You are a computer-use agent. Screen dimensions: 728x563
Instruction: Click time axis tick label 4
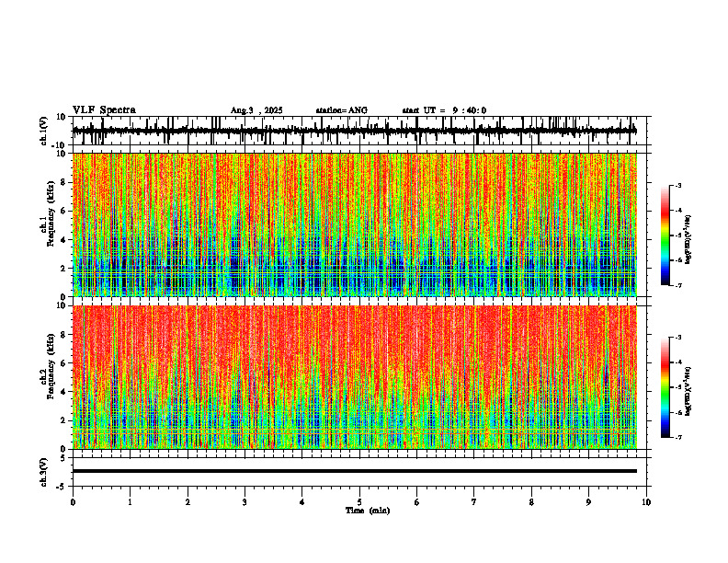coord(302,502)
